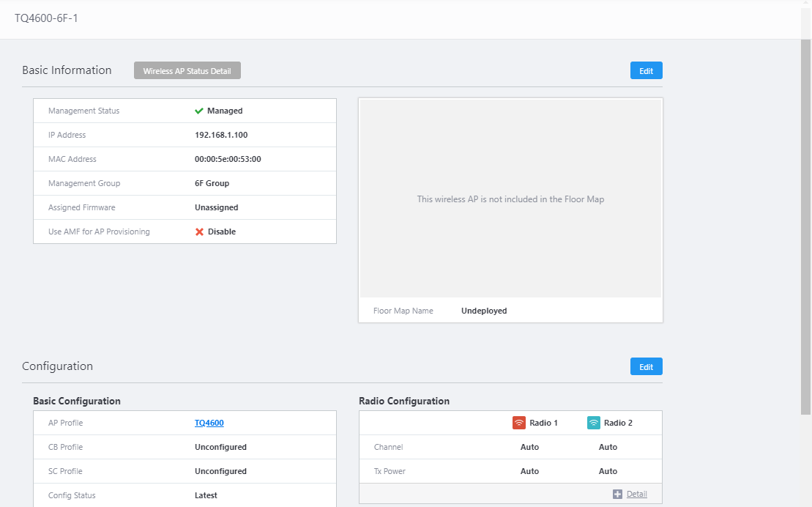Click Radio 1 Channel Auto value
The width and height of the screenshot is (812, 507).
[x=529, y=447]
